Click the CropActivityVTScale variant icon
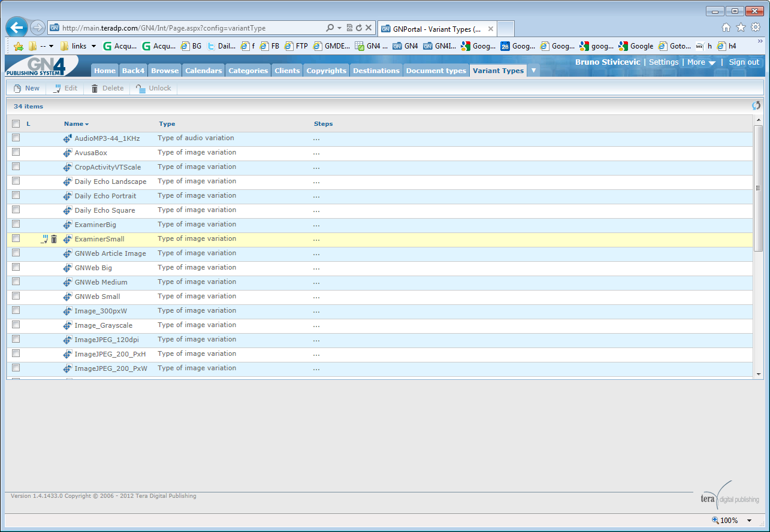 pyautogui.click(x=68, y=167)
